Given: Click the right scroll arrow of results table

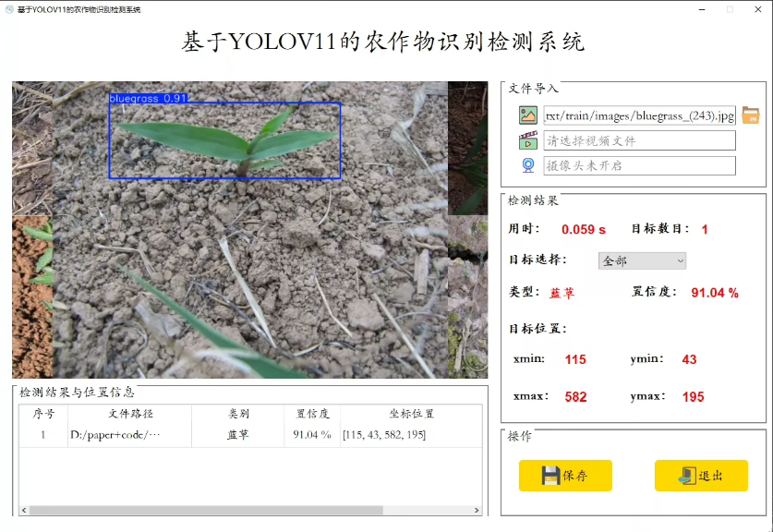Looking at the screenshot, I should (477, 511).
